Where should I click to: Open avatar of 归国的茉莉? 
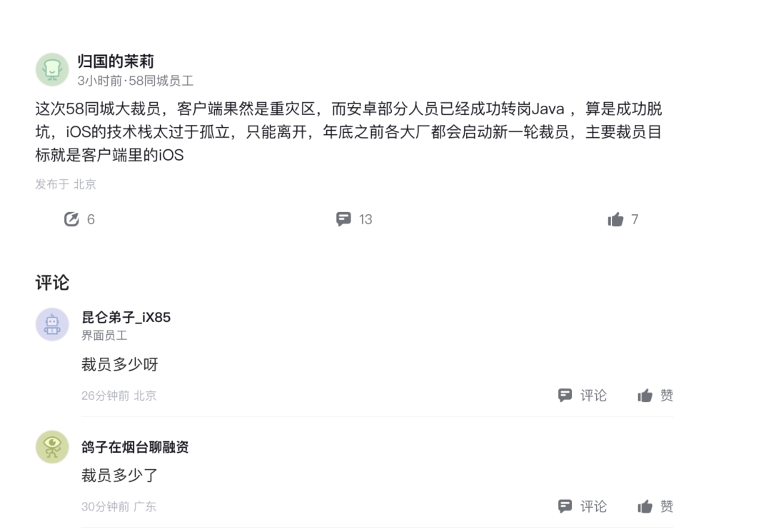(52, 69)
